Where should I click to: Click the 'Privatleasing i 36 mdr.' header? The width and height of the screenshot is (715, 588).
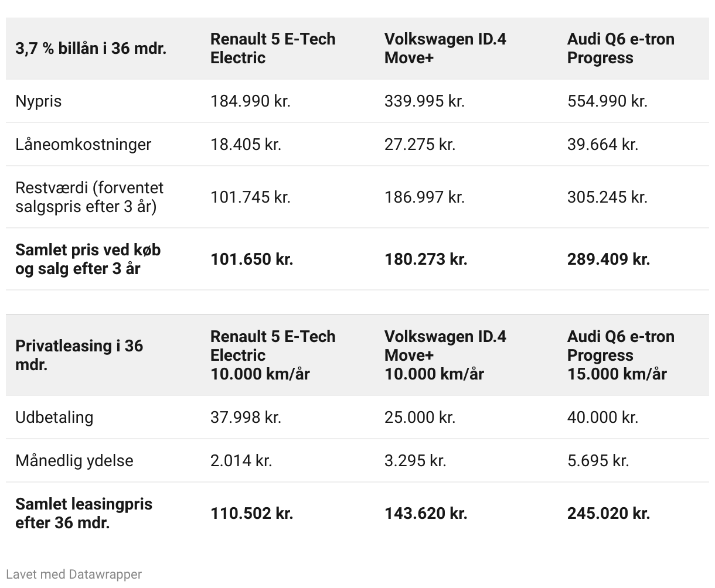coord(79,355)
